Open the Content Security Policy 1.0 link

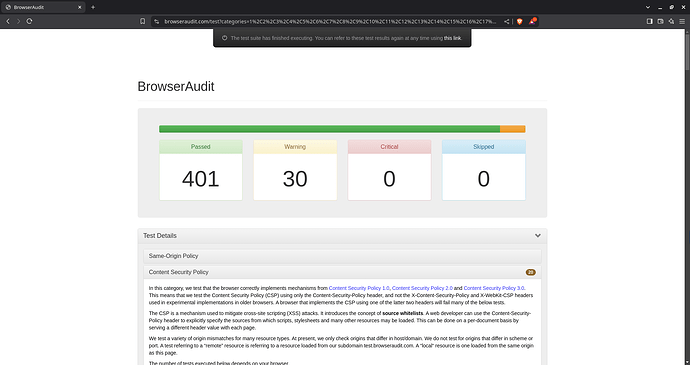point(359,288)
